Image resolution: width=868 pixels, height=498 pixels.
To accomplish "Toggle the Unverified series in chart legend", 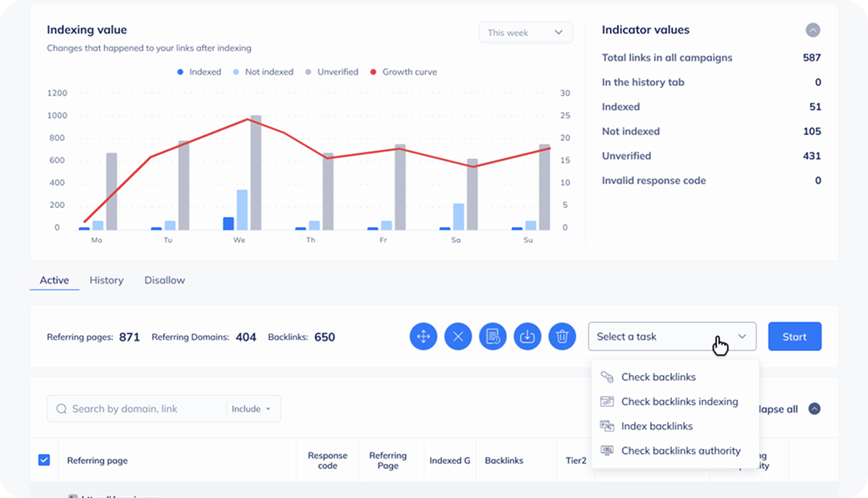I will click(332, 72).
